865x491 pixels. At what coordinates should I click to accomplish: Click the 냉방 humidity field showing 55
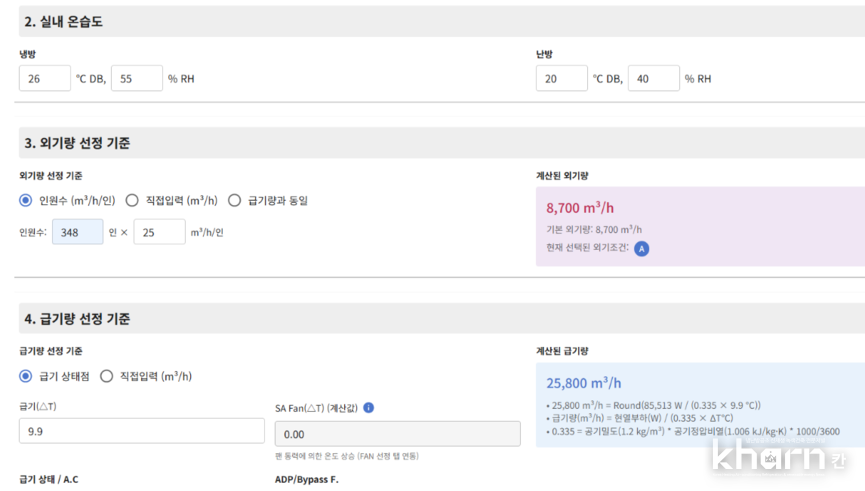(x=136, y=78)
